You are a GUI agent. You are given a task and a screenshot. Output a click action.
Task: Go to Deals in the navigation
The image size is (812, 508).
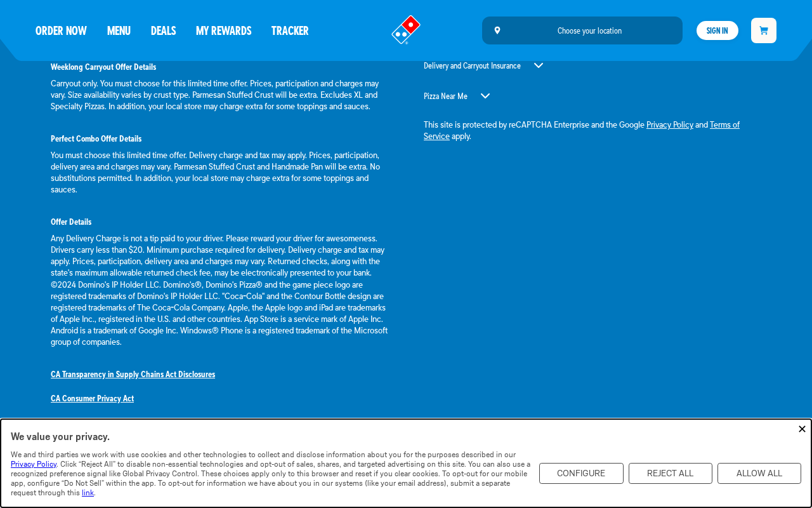tap(163, 30)
